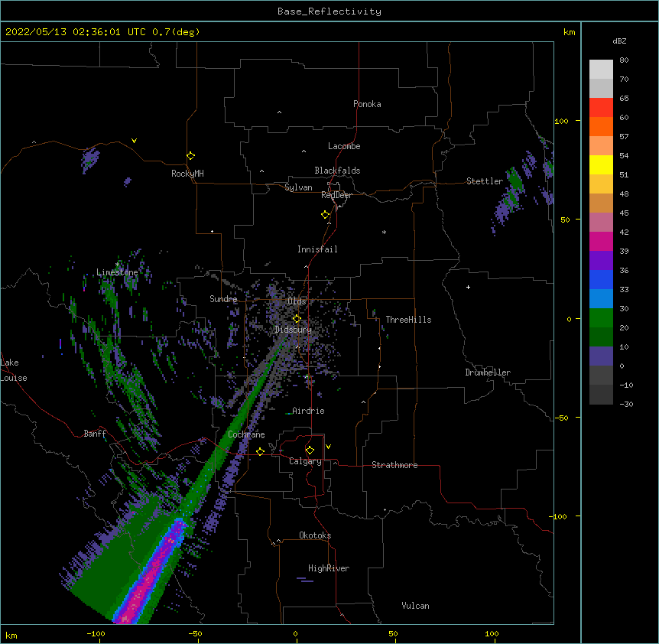Viewport: 659px width, 644px height.
Task: Click the Strathmore city label
Action: click(x=394, y=465)
